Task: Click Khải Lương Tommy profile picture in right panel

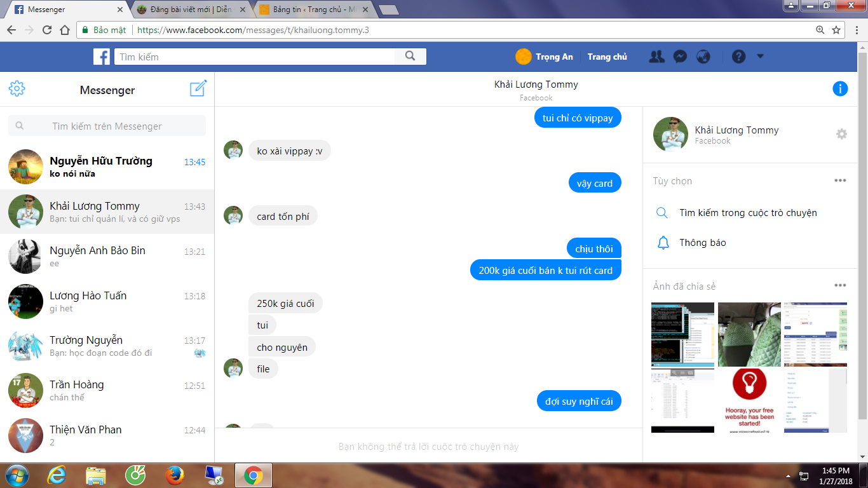Action: coord(670,134)
